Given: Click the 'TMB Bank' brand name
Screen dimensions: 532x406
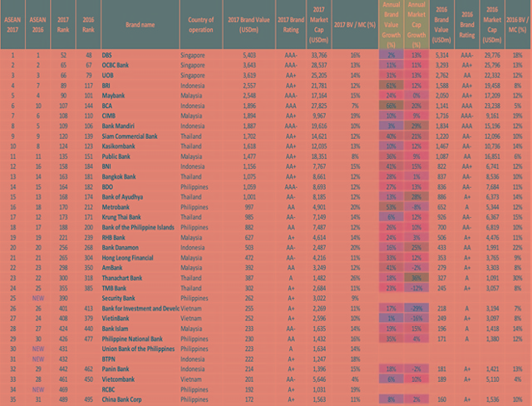Looking at the screenshot, I should click(114, 288).
